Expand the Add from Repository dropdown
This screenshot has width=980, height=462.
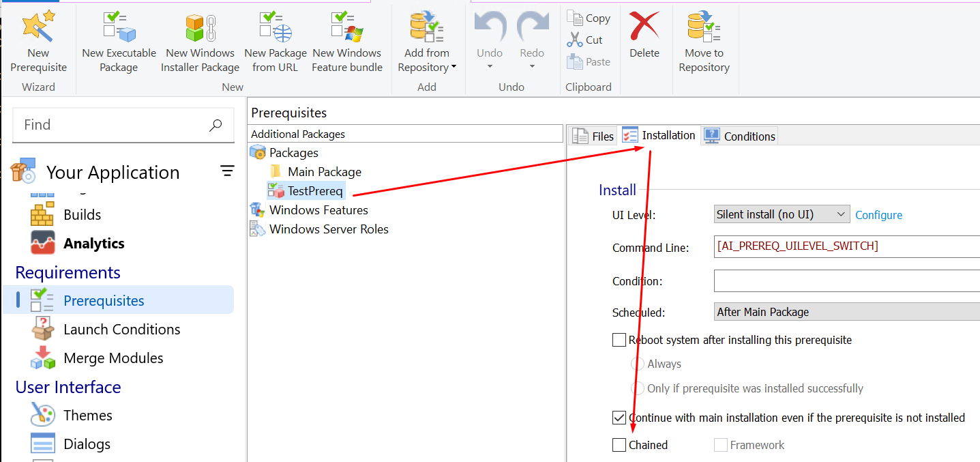point(428,68)
